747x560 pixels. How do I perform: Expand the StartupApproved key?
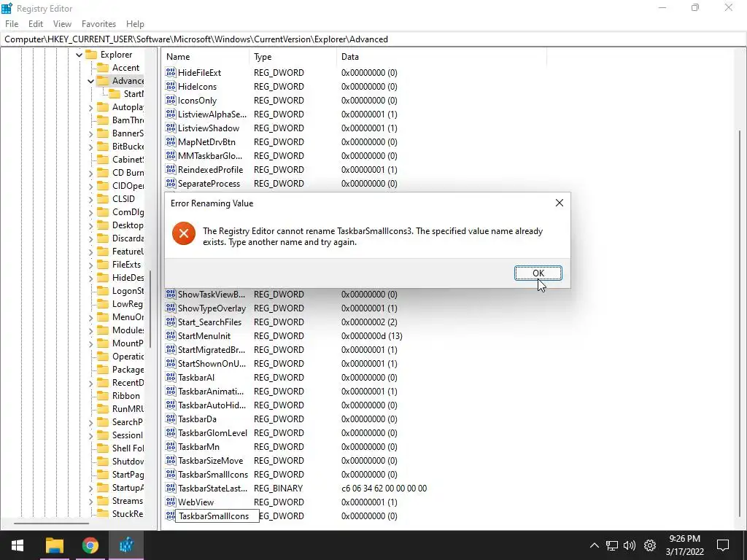tap(90, 488)
